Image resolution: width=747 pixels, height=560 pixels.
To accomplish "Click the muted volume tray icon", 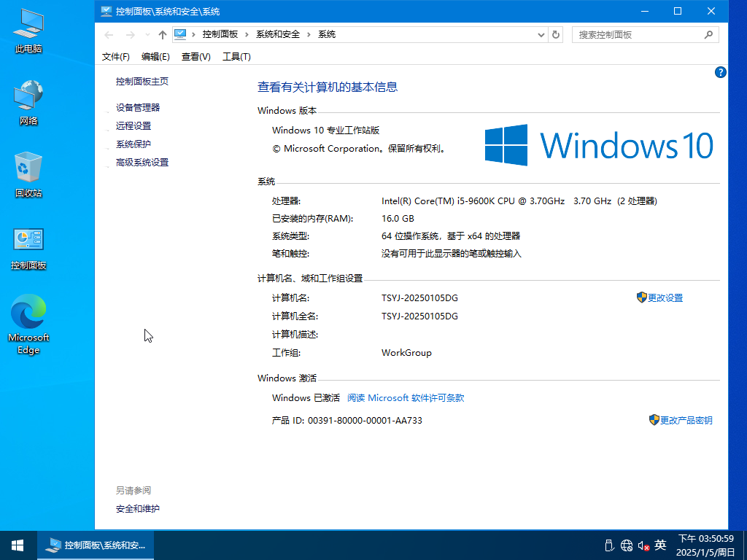I will point(643,545).
